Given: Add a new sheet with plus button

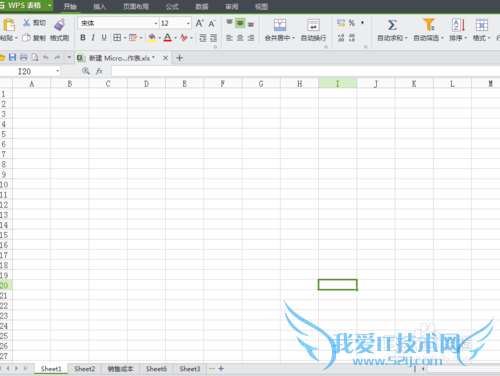Looking at the screenshot, I should click(x=221, y=369).
